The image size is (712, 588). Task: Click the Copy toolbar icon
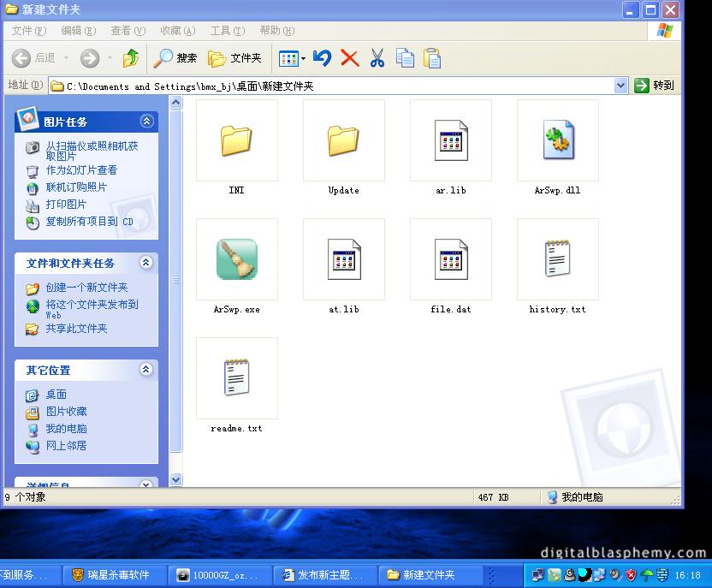405,58
